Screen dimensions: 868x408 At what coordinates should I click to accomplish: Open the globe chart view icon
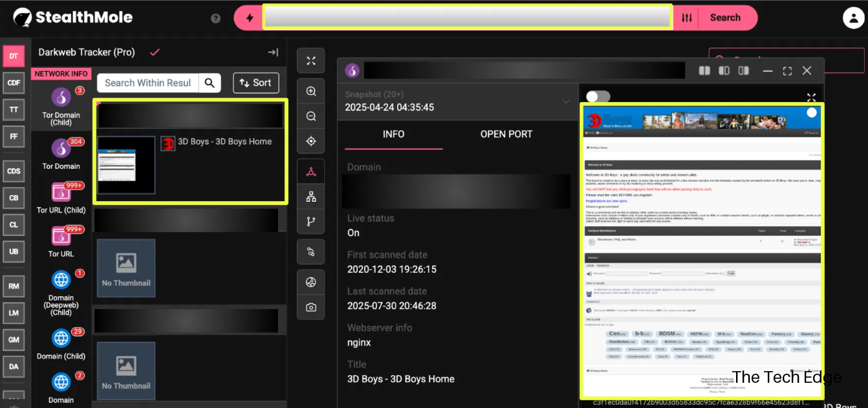311,283
